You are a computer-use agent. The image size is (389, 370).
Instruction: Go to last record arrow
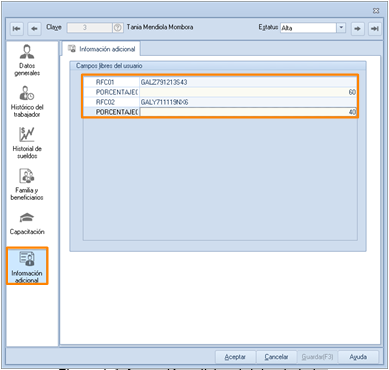tap(375, 29)
